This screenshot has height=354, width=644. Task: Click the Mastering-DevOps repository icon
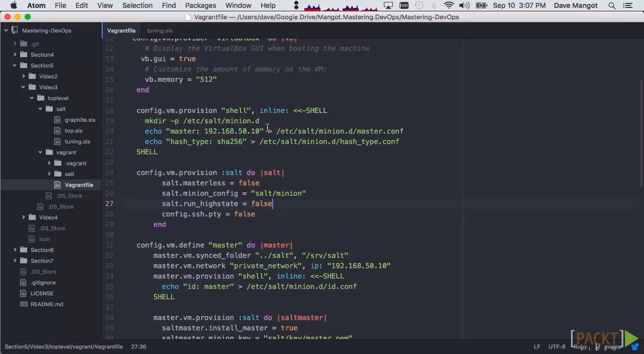[x=15, y=31]
